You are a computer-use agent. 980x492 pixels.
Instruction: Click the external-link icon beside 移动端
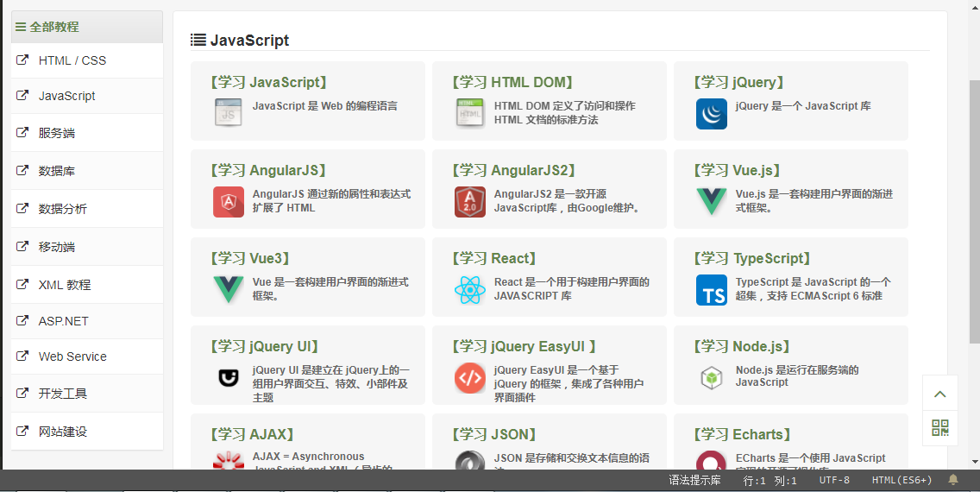click(22, 246)
